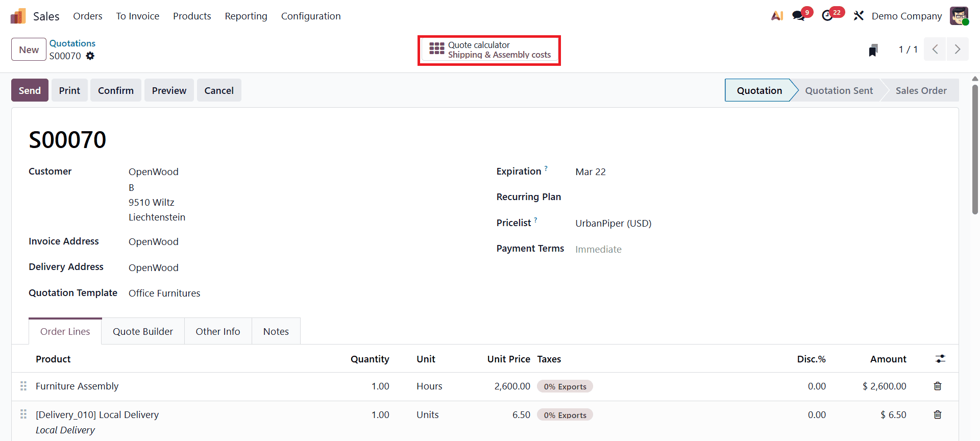
Task: Click the Expiration date Mar 22 field
Action: (x=591, y=171)
